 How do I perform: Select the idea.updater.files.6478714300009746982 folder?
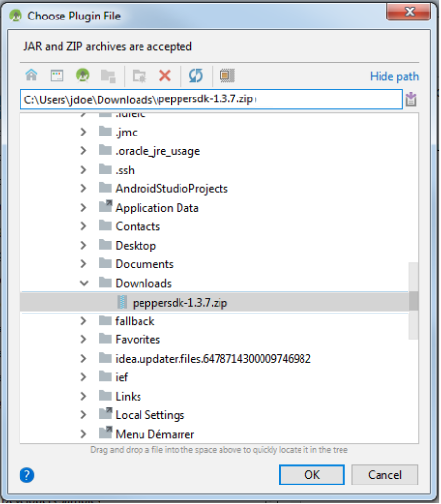[214, 359]
